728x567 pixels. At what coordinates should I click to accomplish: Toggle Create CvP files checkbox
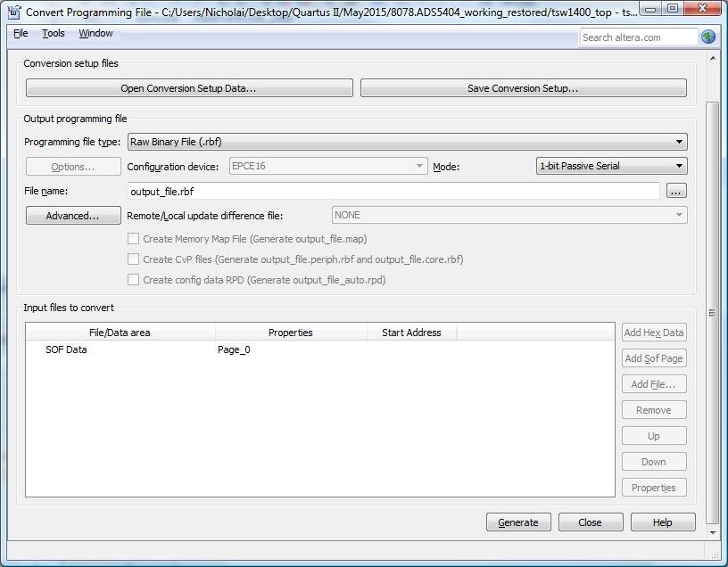pyautogui.click(x=133, y=259)
